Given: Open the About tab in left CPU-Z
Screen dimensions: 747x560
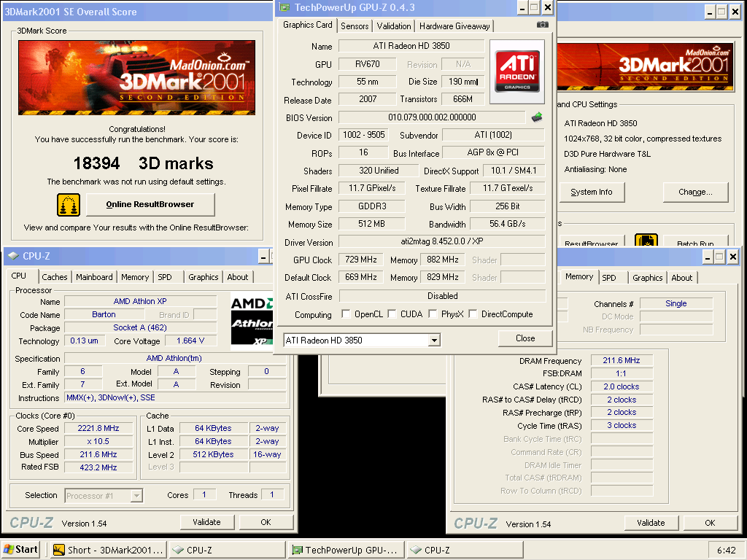Looking at the screenshot, I should point(238,277).
